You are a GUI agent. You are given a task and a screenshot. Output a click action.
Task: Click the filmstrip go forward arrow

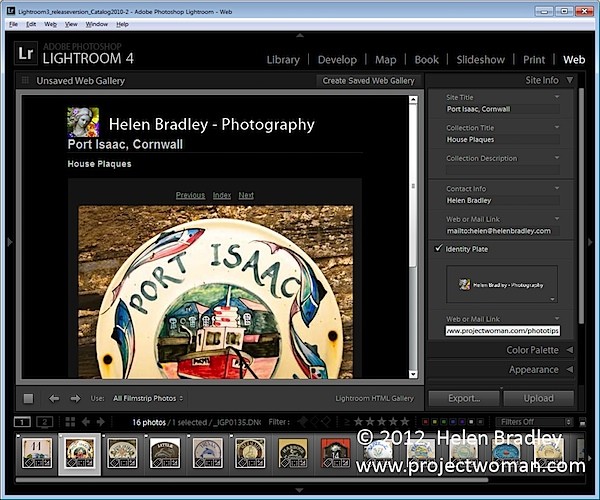101,422
